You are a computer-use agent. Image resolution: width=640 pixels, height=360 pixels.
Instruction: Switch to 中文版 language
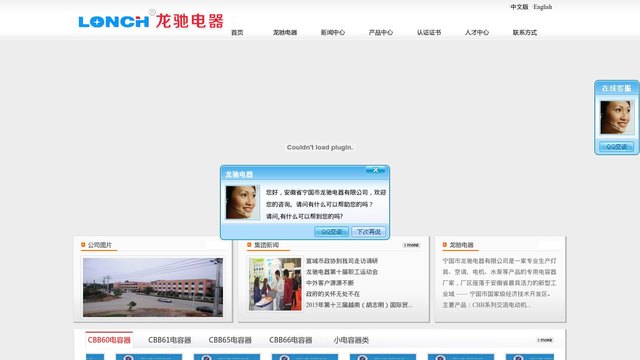tap(519, 7)
